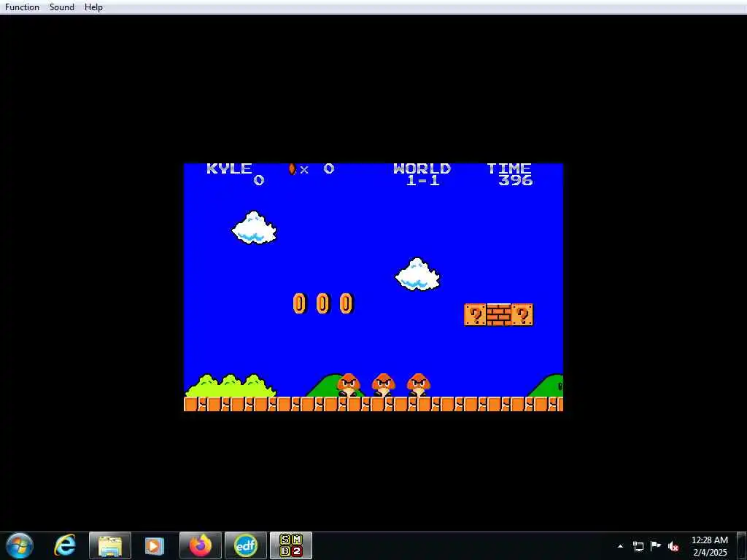Show hidden system tray icons
747x560 pixels.
point(620,546)
